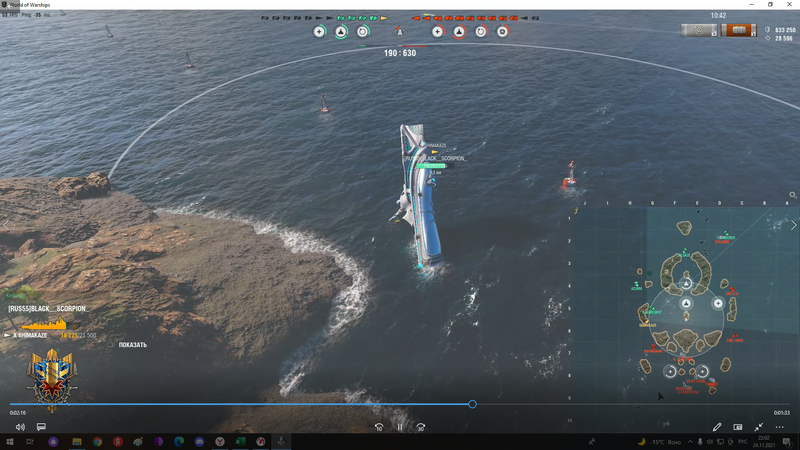Screen dimensions: 800x450
Task: Go to the next item with right arrow
Action: 793,225
